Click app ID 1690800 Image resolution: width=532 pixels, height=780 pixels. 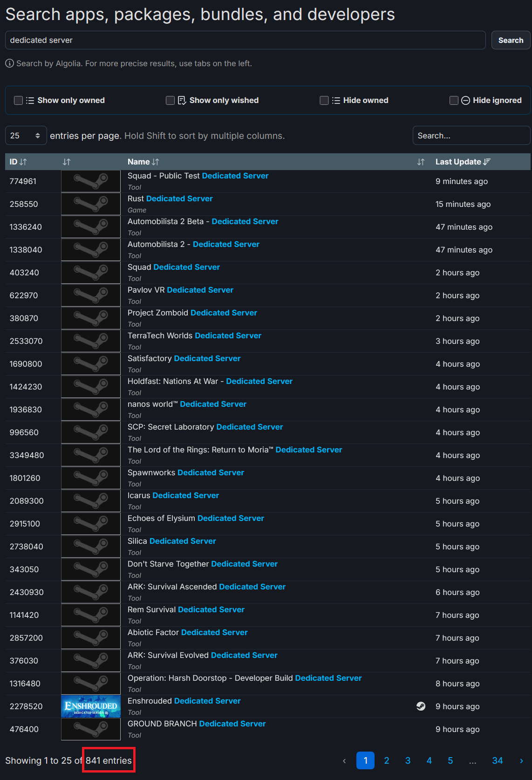pyautogui.click(x=26, y=364)
